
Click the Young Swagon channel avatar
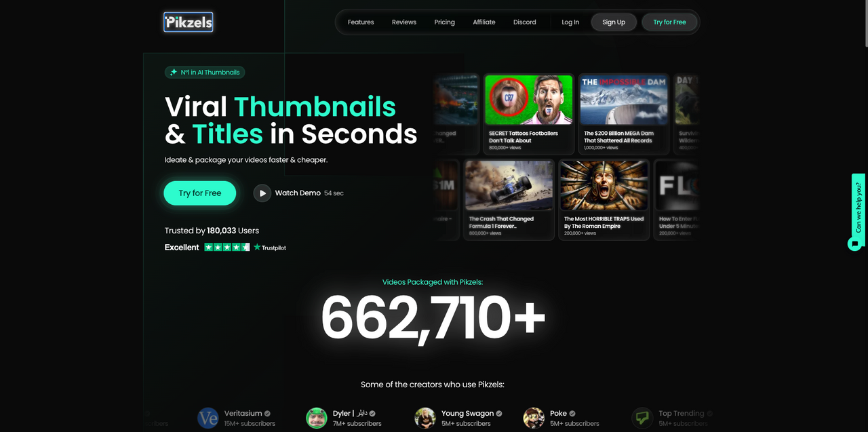click(425, 418)
